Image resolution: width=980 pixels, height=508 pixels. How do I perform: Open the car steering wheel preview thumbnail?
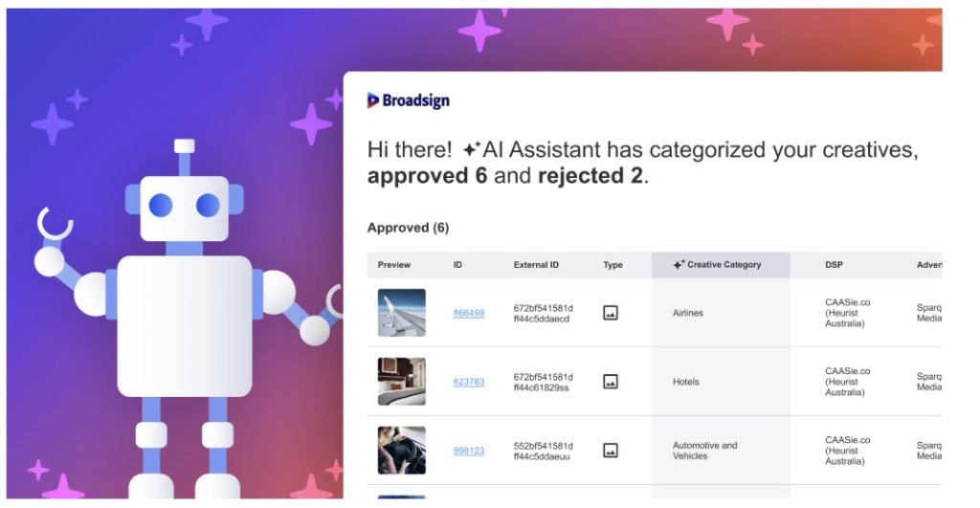coord(402,451)
